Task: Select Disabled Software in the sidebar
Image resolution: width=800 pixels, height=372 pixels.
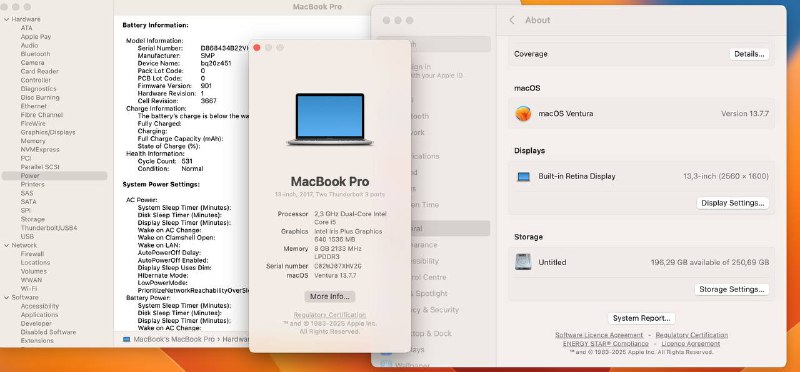Action: click(x=48, y=332)
